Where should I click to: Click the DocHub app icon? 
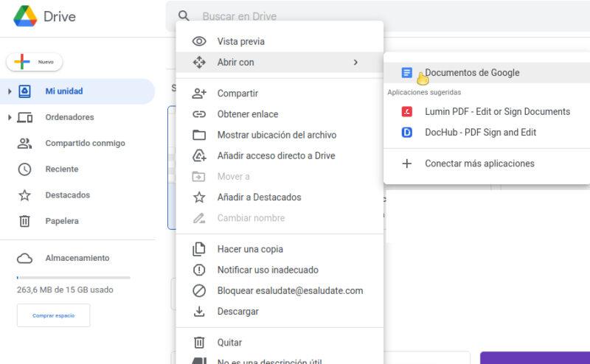pos(406,133)
